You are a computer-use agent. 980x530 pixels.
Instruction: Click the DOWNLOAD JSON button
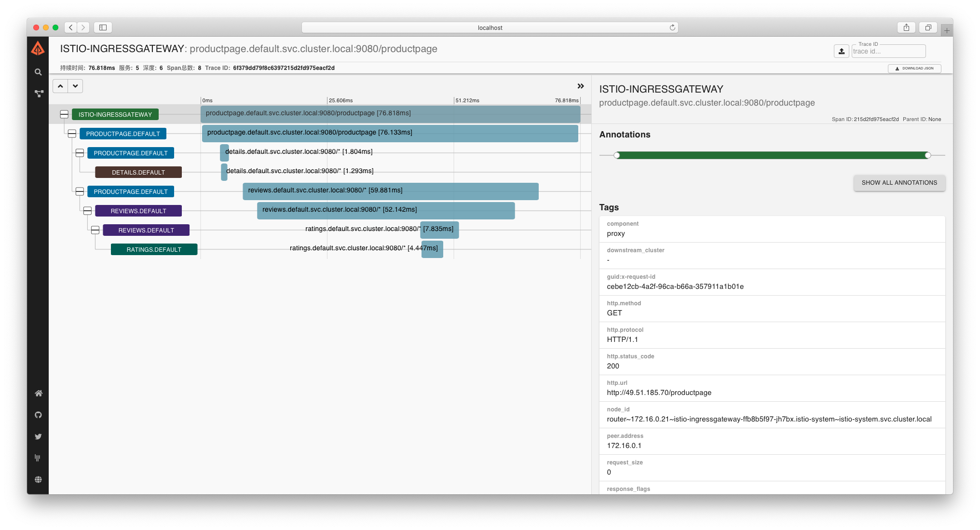click(x=914, y=68)
